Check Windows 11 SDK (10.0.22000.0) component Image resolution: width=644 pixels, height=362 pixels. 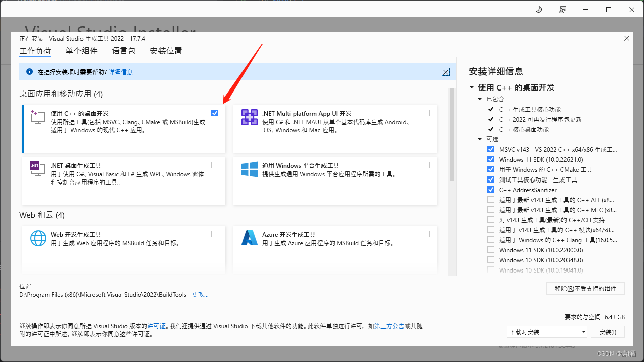point(491,250)
